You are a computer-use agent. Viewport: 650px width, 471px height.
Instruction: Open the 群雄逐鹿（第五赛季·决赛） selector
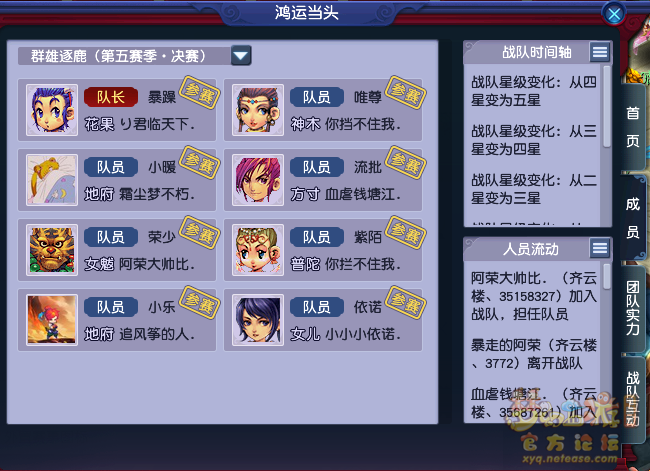pos(134,56)
